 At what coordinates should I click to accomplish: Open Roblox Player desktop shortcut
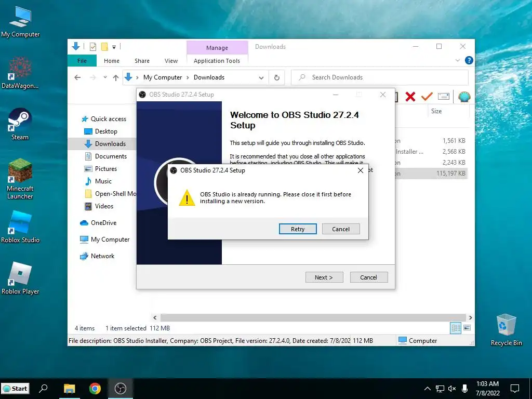pyautogui.click(x=20, y=278)
